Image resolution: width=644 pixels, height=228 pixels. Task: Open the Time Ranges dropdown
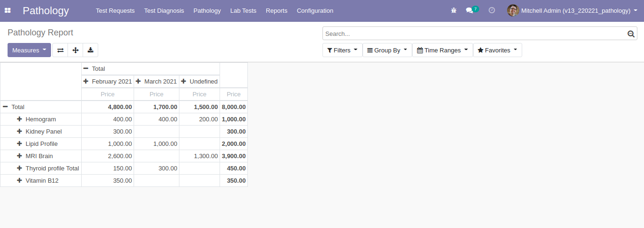[x=442, y=50]
